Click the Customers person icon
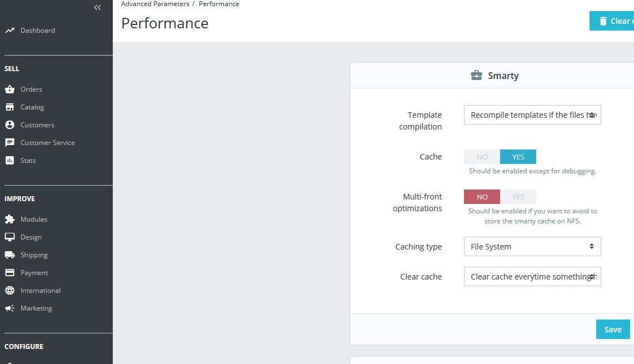634x364 pixels. [x=9, y=125]
